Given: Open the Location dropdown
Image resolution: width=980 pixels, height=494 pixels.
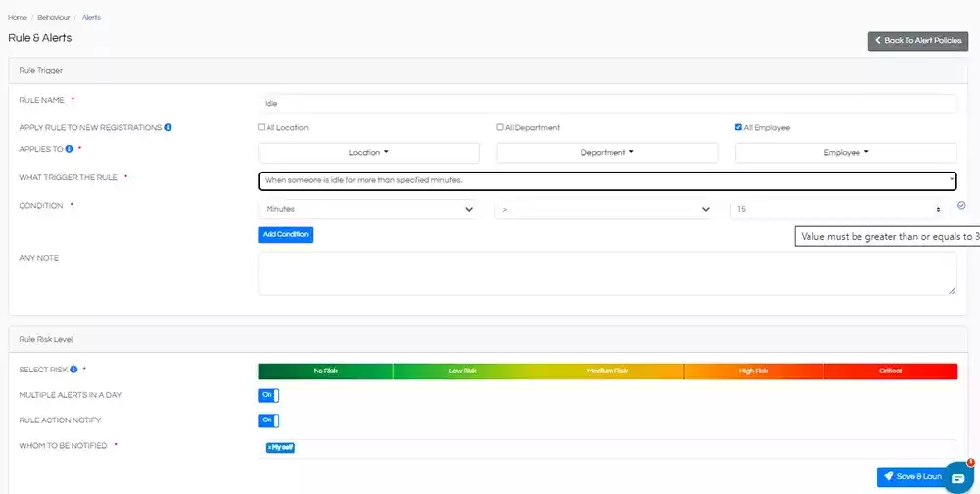Looking at the screenshot, I should pyautogui.click(x=368, y=153).
